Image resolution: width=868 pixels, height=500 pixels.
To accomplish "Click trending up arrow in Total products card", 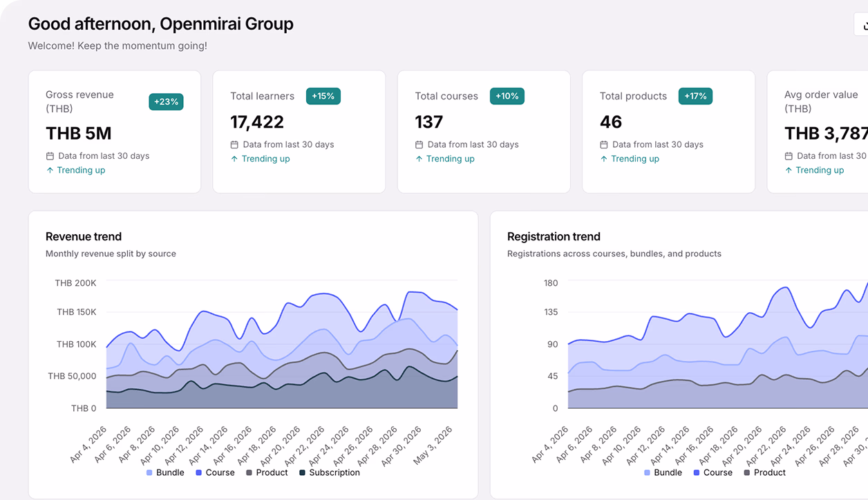I will (604, 159).
